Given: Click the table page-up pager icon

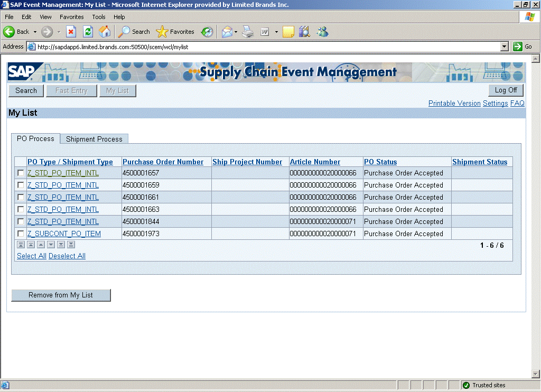Looking at the screenshot, I should pyautogui.click(x=31, y=245).
